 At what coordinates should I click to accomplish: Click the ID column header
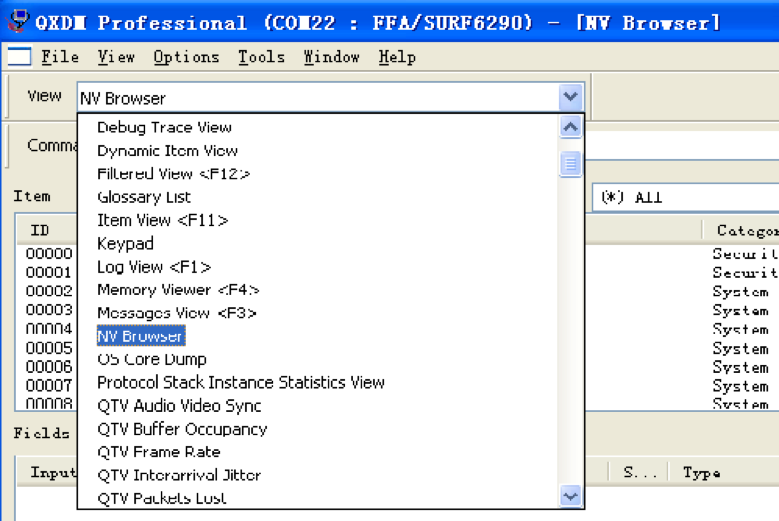click(x=47, y=230)
